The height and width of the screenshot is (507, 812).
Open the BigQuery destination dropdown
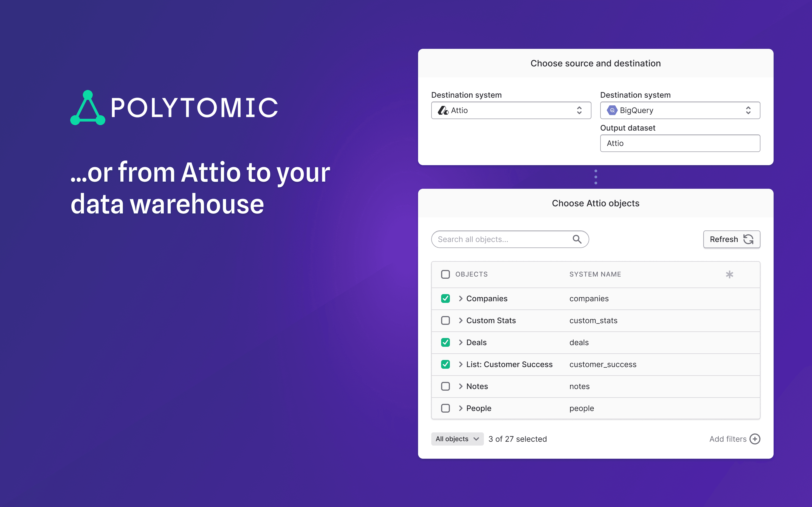click(680, 110)
